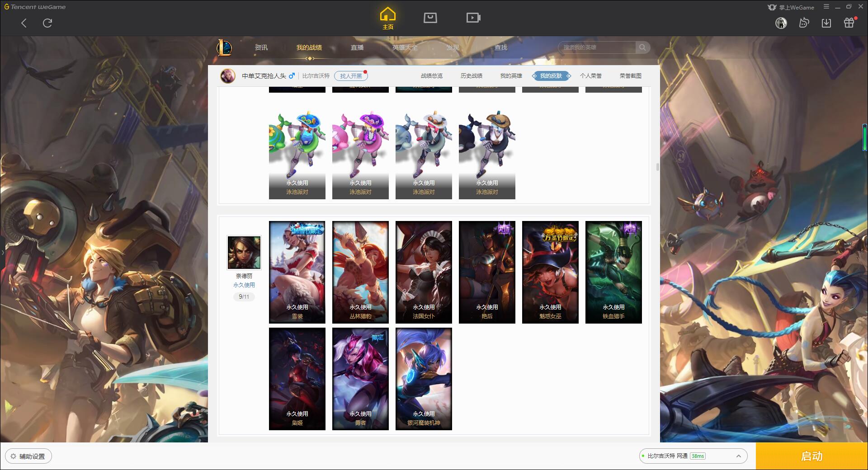Open the 丛林猎豹 skin card

coord(360,272)
